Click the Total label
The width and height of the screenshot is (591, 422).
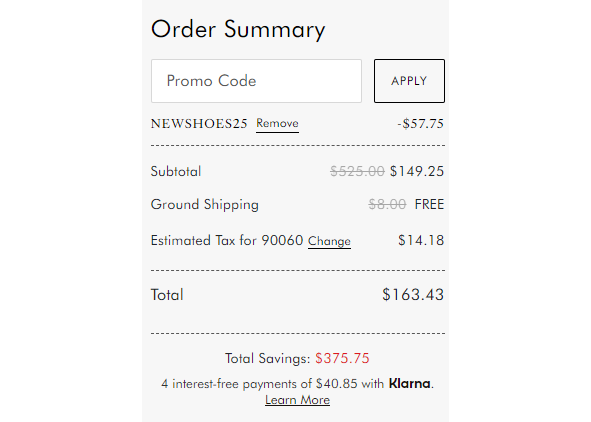coord(167,295)
